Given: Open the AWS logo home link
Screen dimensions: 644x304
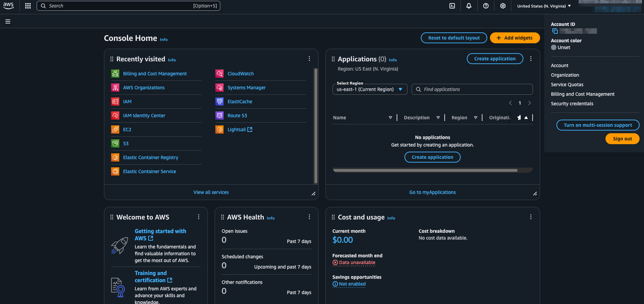Looking at the screenshot, I should click(9, 5).
